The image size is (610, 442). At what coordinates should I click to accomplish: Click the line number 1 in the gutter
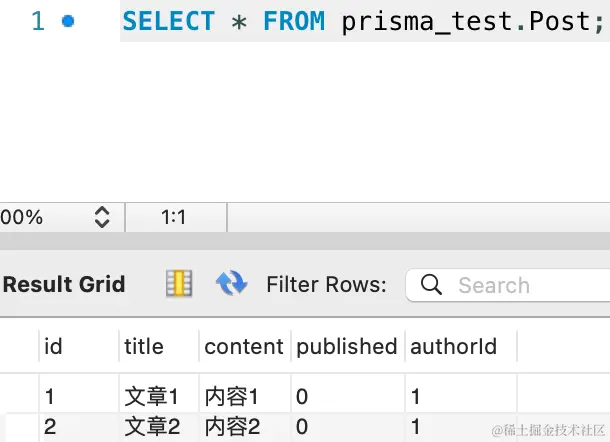pyautogui.click(x=38, y=21)
